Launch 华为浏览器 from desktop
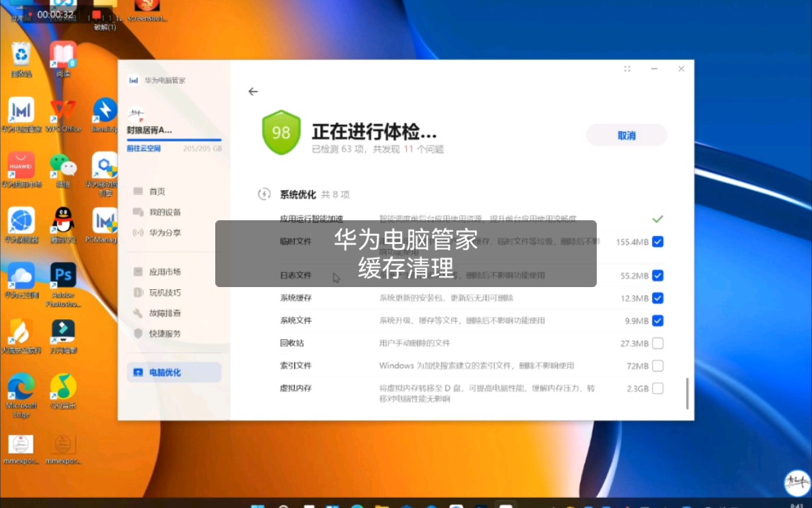Viewport: 812px width, 508px height. tap(21, 226)
